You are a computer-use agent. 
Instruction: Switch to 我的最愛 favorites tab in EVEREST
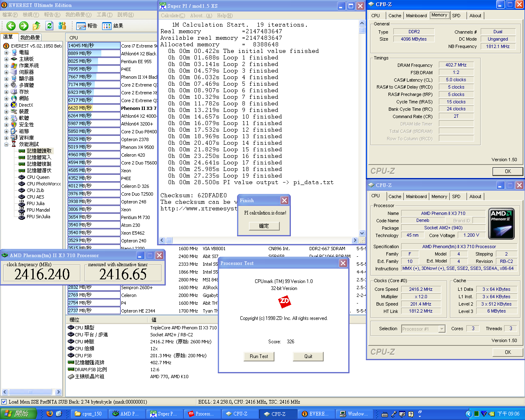pos(30,37)
